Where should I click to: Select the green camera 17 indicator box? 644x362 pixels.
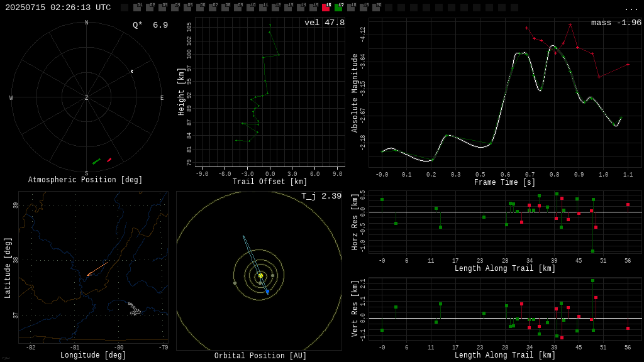click(338, 8)
